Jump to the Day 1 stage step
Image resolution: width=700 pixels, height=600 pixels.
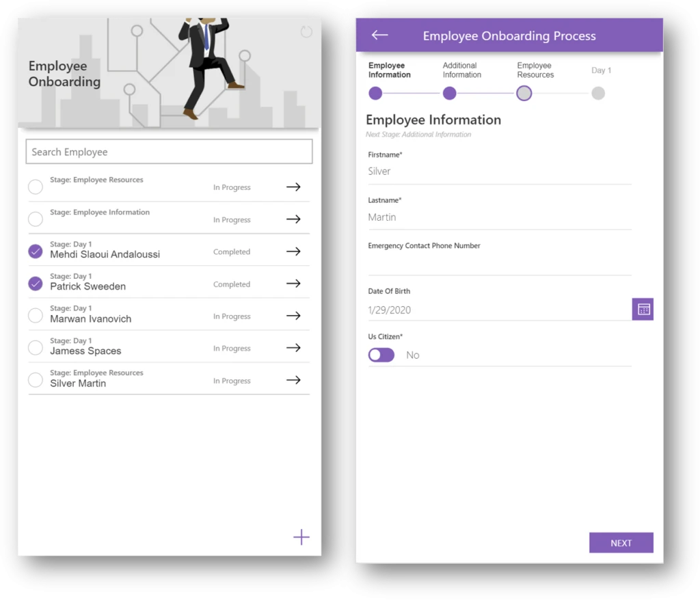tap(598, 94)
